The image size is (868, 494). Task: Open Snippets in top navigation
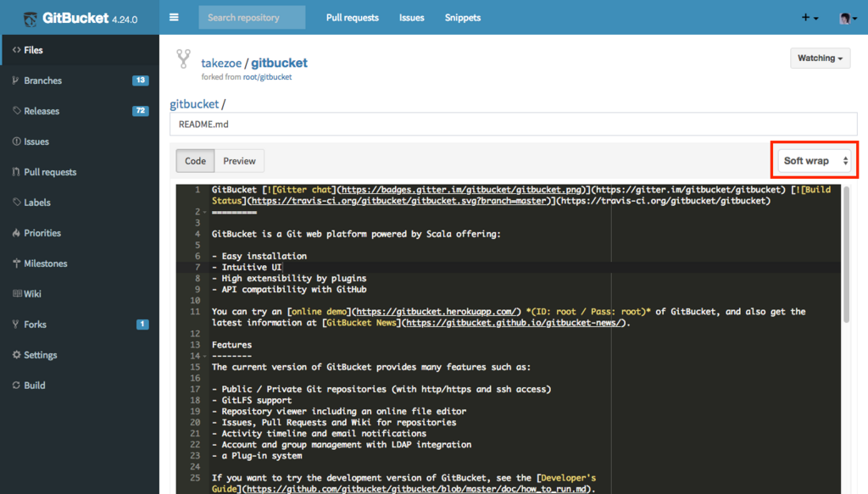[x=462, y=18]
